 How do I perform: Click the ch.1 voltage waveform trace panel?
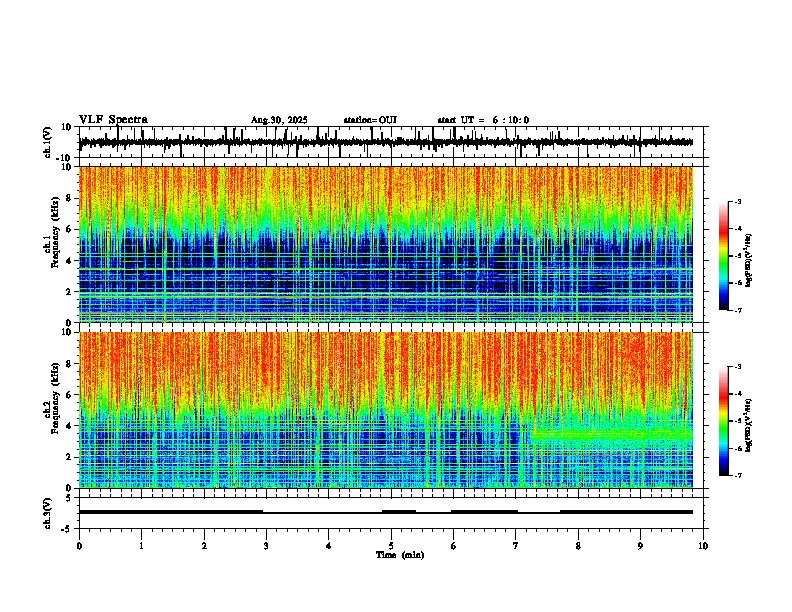point(391,142)
